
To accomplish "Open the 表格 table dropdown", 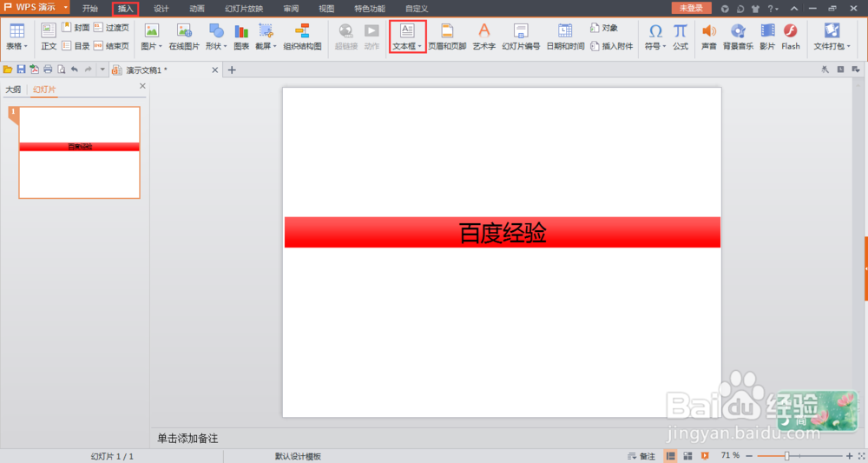I will [16, 37].
